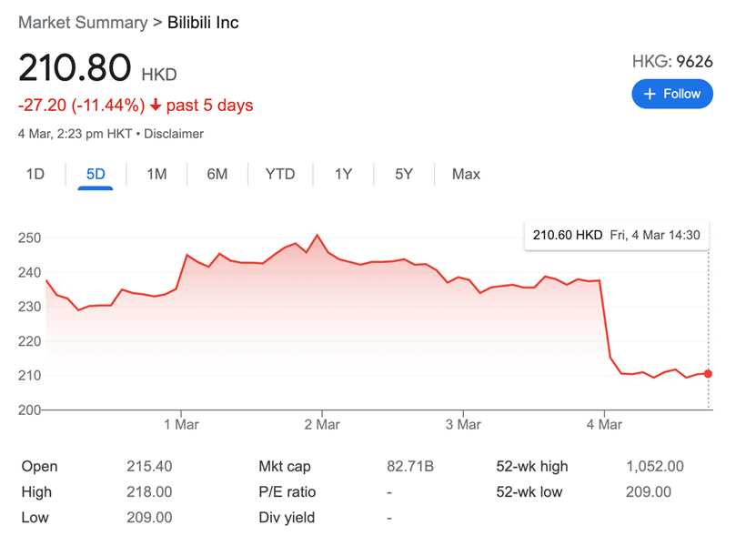Image resolution: width=756 pixels, height=546 pixels.
Task: Click the 210.60 HKD chart tooltip
Action: (x=616, y=235)
